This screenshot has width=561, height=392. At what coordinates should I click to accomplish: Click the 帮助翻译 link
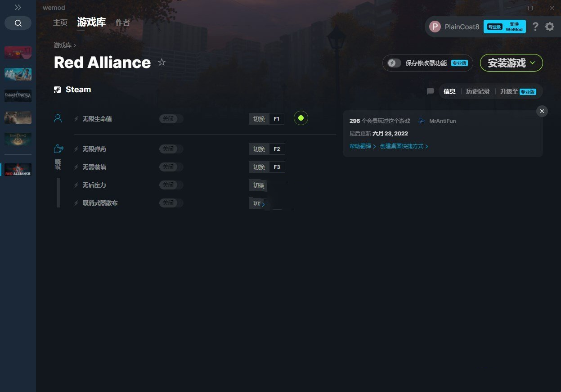point(363,146)
